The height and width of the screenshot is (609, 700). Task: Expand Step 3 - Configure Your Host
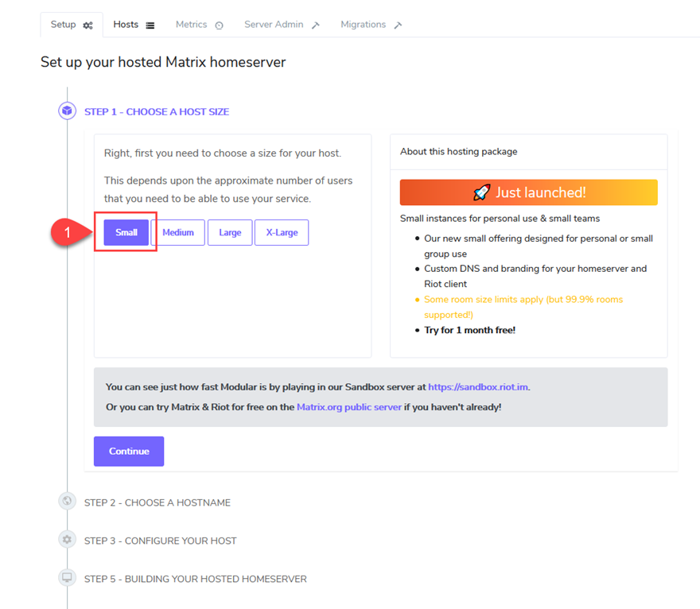161,541
